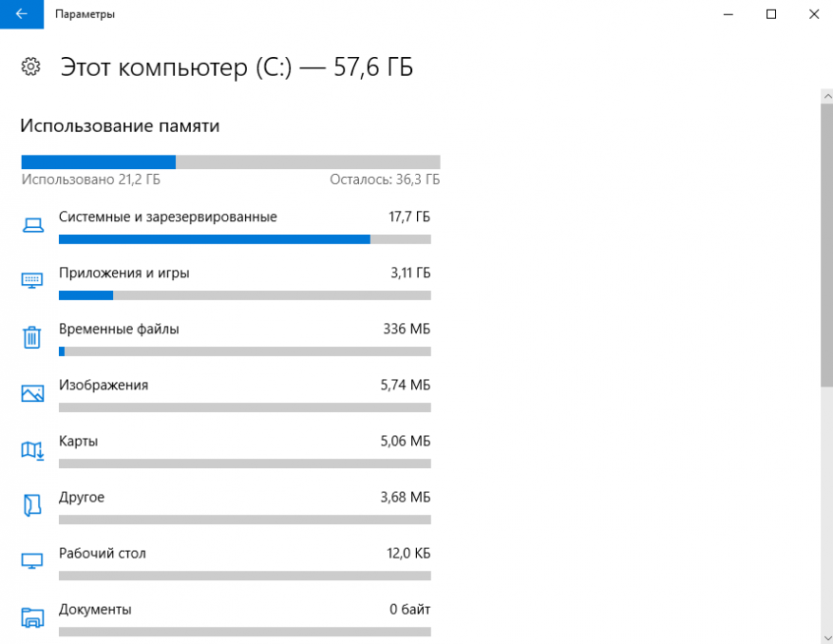Click the overall disk usage bar
Viewport: 833px width, 644px height.
230,161
